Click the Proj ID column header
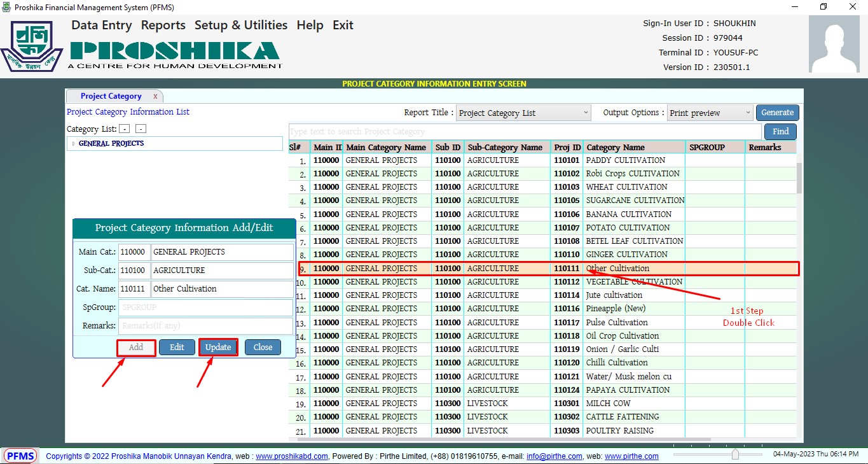The image size is (868, 464). (567, 148)
